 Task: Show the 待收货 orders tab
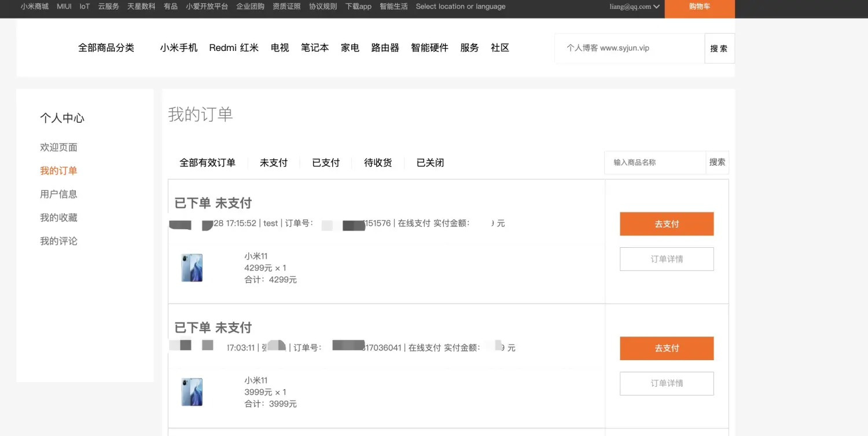pos(377,163)
